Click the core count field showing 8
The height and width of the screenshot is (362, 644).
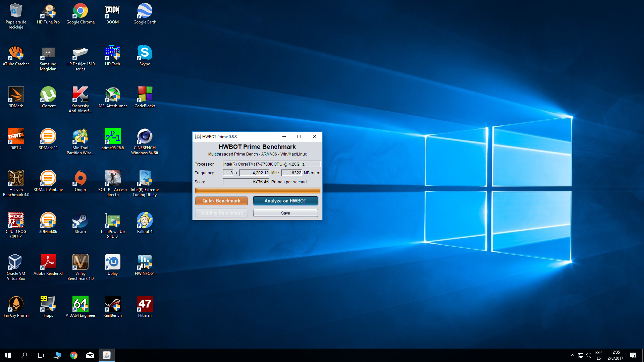pyautogui.click(x=228, y=173)
